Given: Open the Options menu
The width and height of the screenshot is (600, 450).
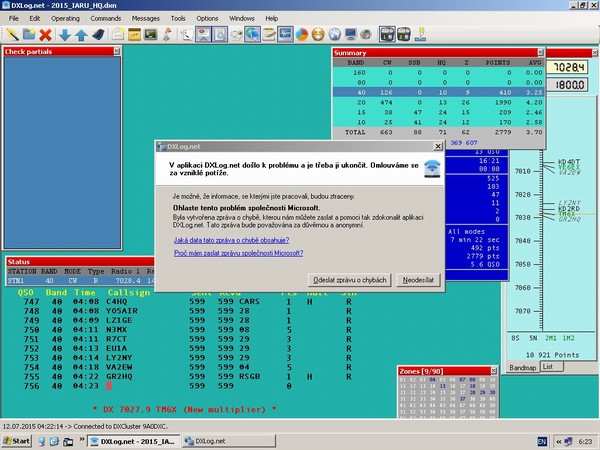Looking at the screenshot, I should (207, 18).
